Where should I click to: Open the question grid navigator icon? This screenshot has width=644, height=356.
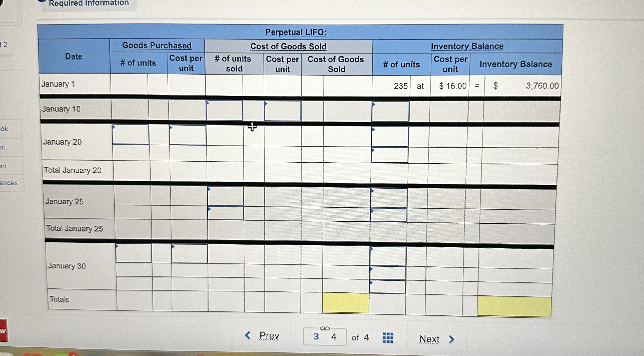pyautogui.click(x=388, y=338)
